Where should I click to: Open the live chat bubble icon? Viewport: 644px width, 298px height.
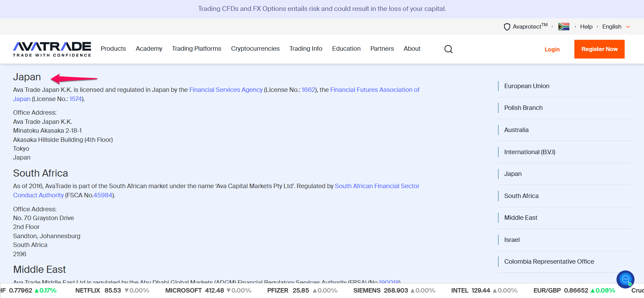[x=625, y=279]
